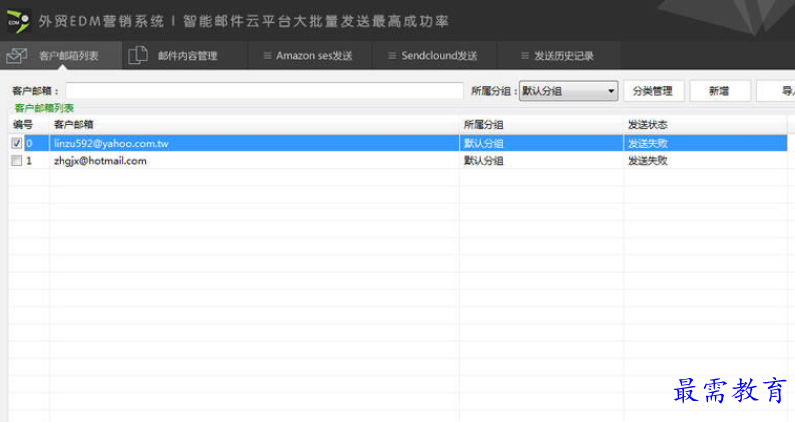The width and height of the screenshot is (795, 422).
Task: Click the EDM application logo icon
Action: [18, 21]
